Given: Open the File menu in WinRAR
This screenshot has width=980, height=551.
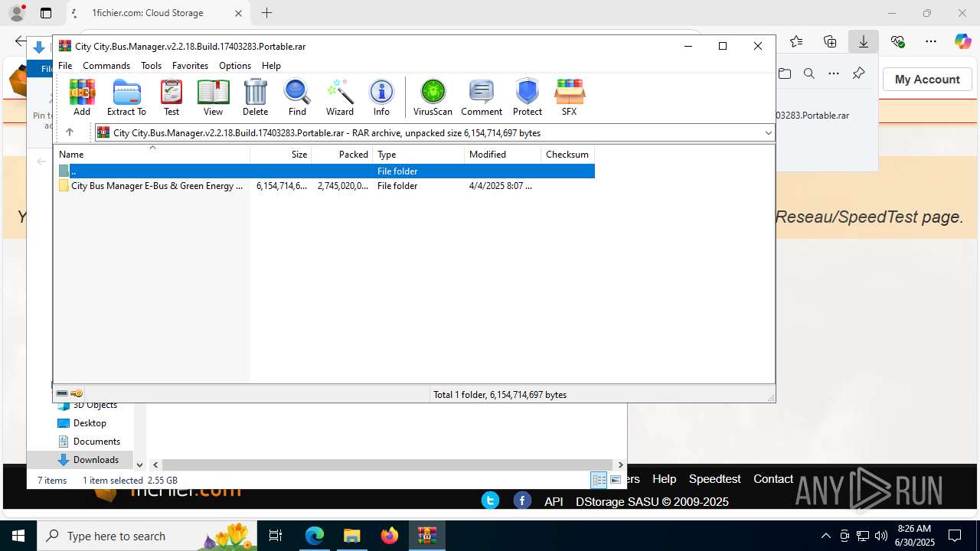Looking at the screenshot, I should [x=65, y=65].
